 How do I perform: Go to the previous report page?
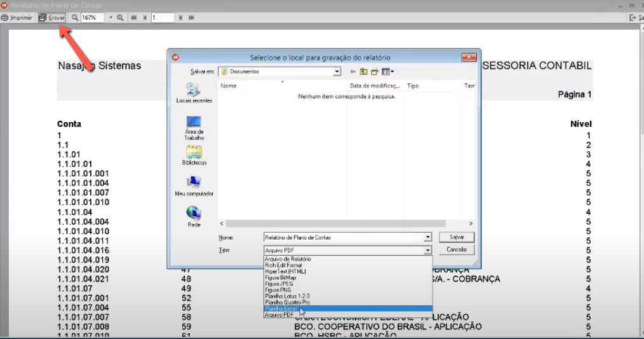pyautogui.click(x=145, y=18)
